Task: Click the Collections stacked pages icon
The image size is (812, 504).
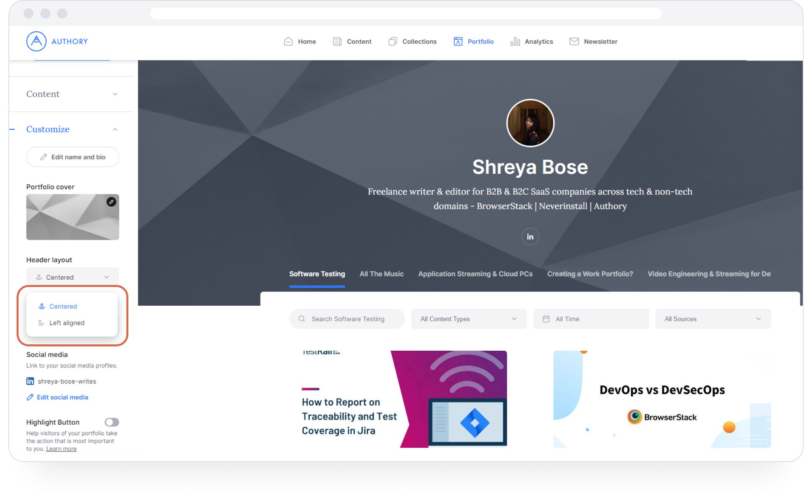Action: click(393, 42)
